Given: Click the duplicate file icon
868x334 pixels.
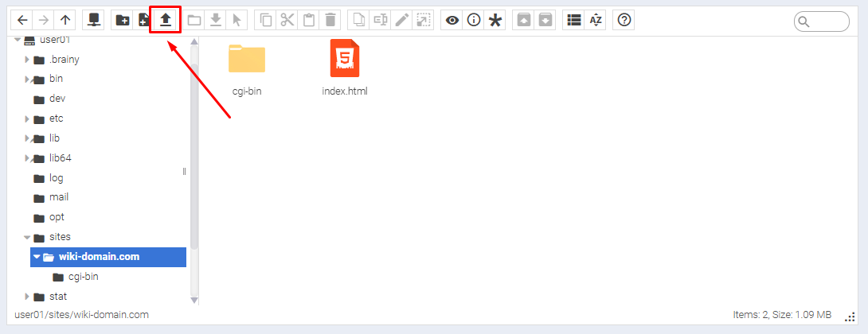Looking at the screenshot, I should click(358, 21).
